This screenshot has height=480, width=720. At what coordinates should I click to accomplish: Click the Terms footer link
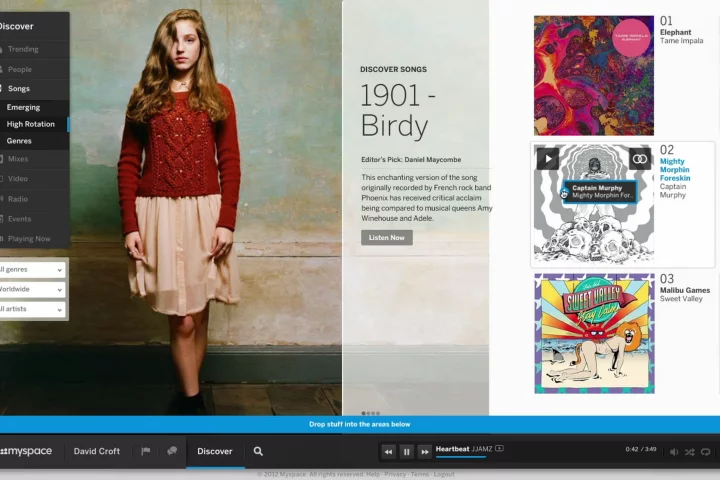tap(420, 474)
